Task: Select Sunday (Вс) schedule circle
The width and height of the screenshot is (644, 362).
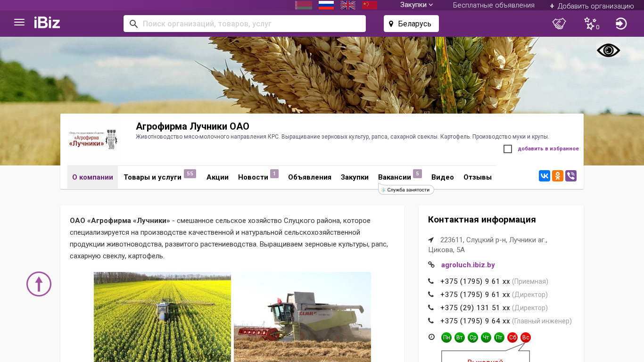Action: point(526,337)
